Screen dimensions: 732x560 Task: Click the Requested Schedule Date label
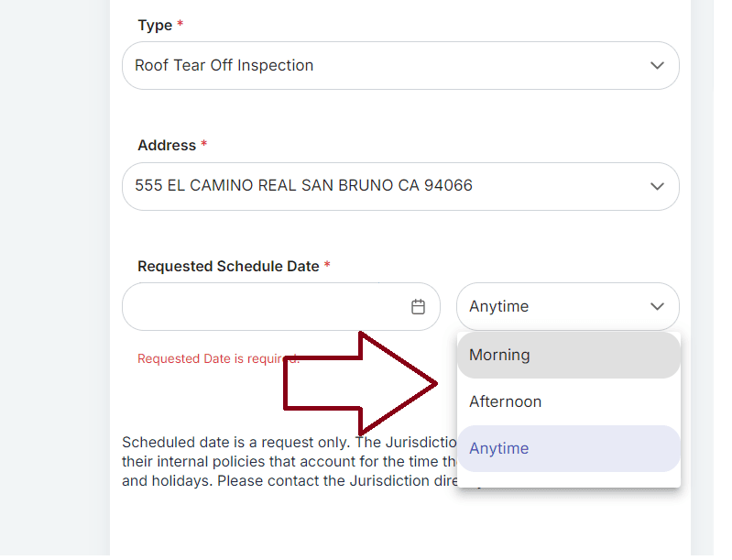point(228,267)
